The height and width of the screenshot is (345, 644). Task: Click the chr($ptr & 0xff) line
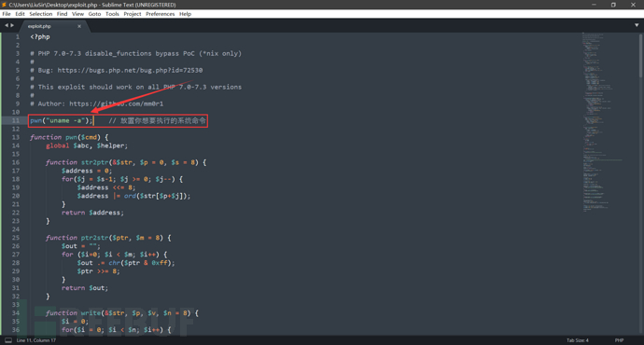click(126, 263)
